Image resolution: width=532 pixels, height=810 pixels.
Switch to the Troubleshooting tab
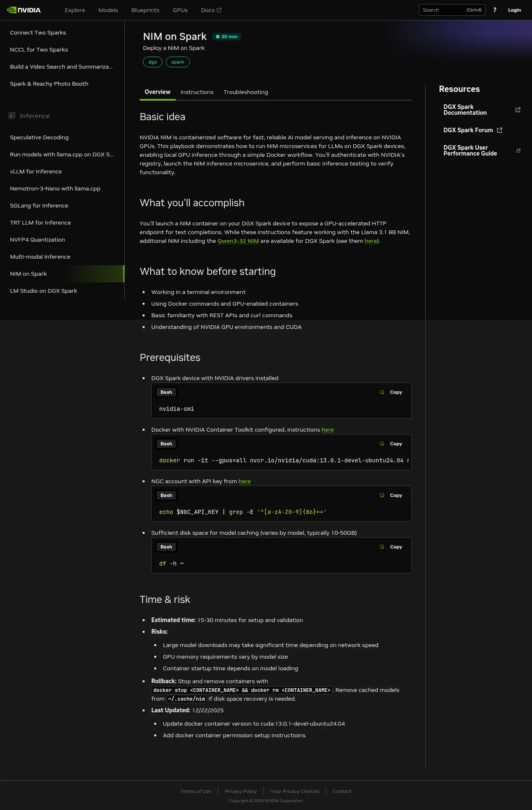click(246, 92)
